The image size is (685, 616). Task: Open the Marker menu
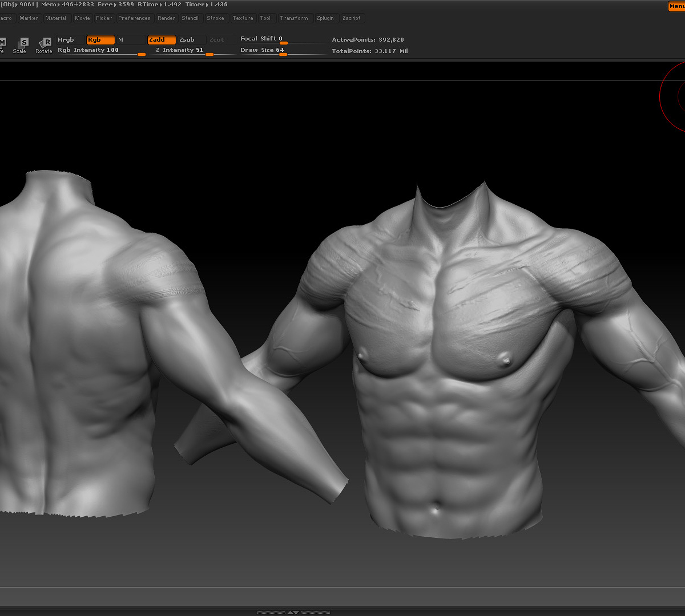coord(29,18)
